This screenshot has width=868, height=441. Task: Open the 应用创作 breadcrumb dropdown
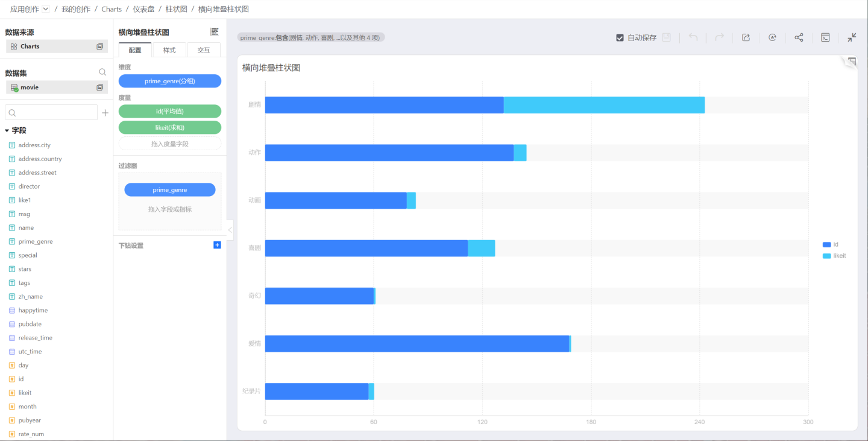tap(46, 9)
